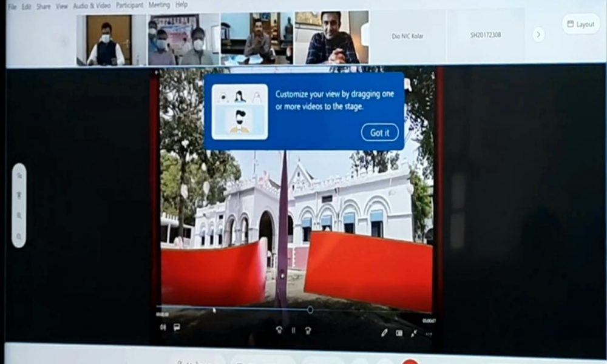607x364 pixels.
Task: Open the Meeting menu
Action: click(x=159, y=5)
